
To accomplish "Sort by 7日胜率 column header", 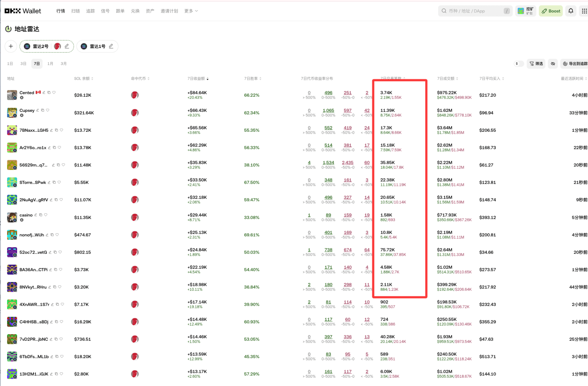I will click(252, 79).
